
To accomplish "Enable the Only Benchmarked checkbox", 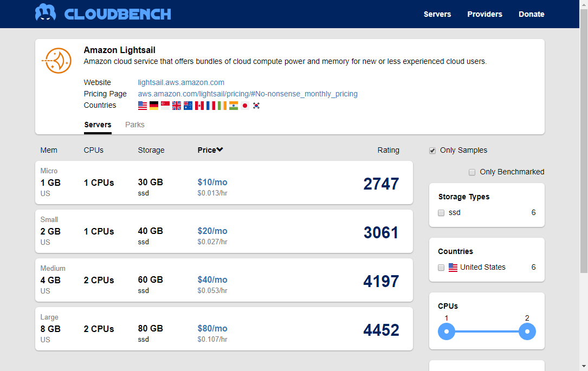I will 472,172.
